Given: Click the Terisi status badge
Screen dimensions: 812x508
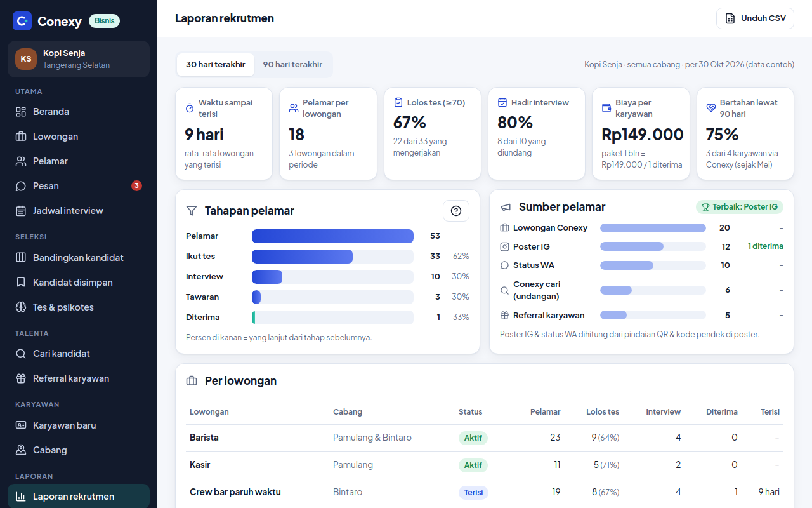Looking at the screenshot, I should 473,492.
